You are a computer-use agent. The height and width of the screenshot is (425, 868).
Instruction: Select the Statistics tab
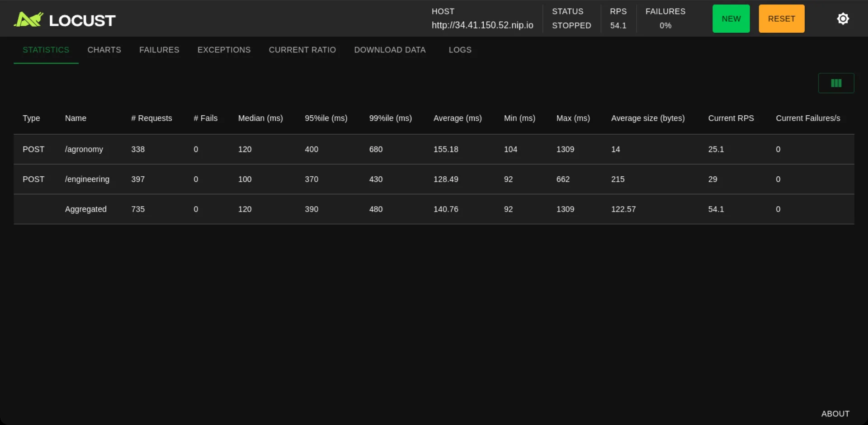click(46, 50)
